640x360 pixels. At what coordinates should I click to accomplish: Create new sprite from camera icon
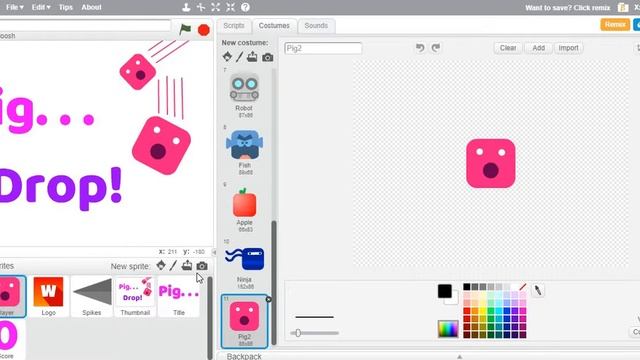click(202, 266)
